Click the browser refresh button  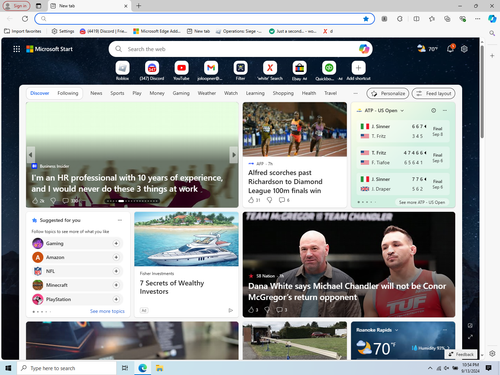[x=25, y=19]
